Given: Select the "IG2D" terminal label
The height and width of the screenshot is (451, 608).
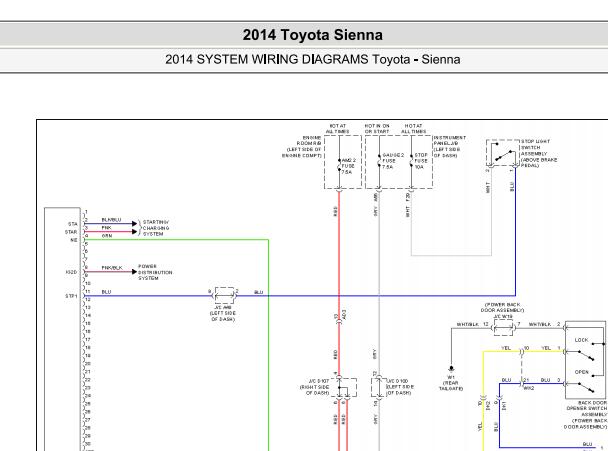Looking at the screenshot, I should point(71,272).
